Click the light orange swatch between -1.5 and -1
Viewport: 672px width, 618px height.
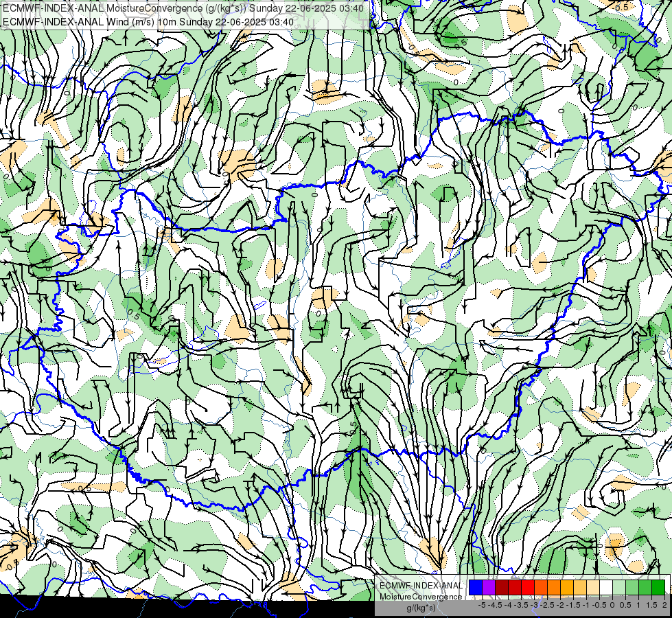click(x=580, y=588)
